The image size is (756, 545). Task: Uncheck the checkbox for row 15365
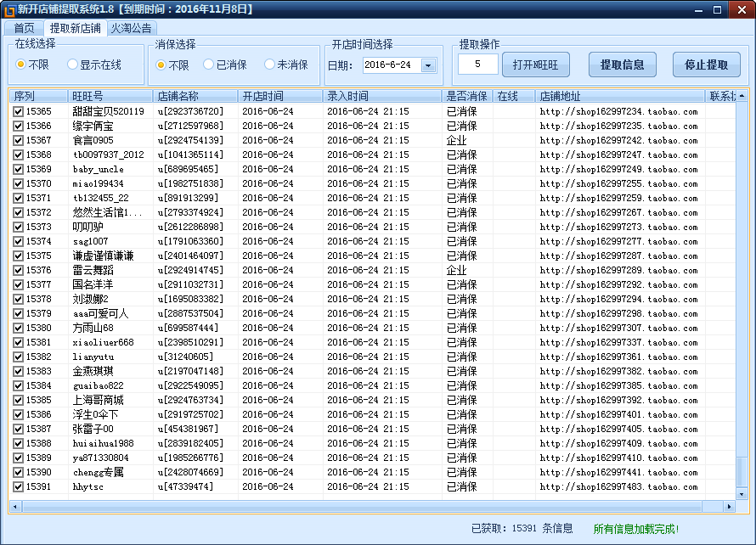(18, 111)
